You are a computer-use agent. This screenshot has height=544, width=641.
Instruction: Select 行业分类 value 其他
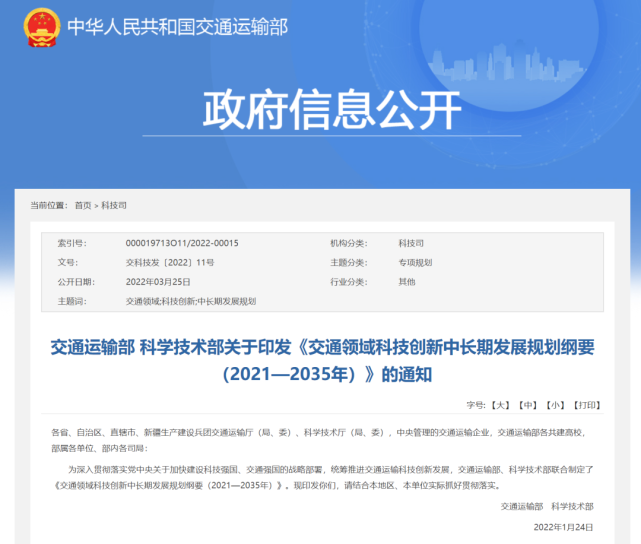point(407,282)
